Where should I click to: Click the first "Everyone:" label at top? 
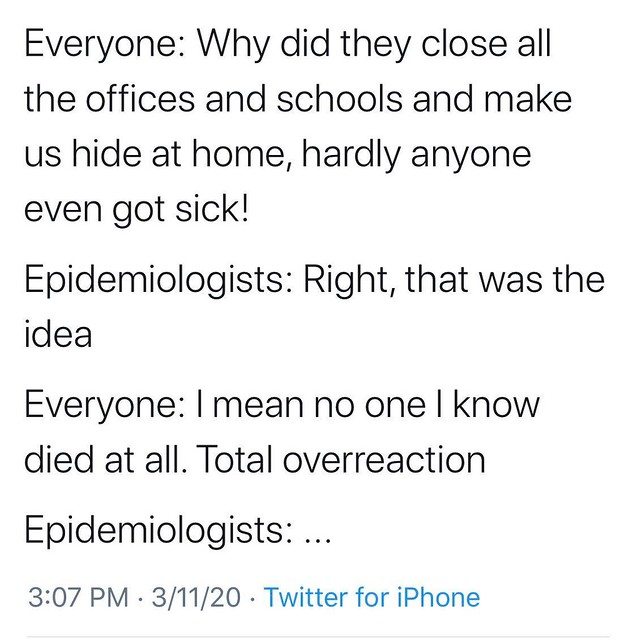(x=100, y=45)
